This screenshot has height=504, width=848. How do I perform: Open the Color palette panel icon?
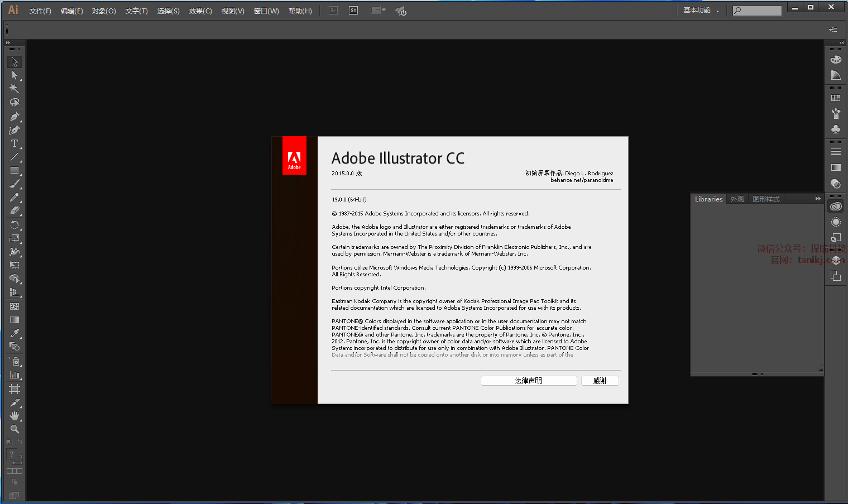pos(836,60)
